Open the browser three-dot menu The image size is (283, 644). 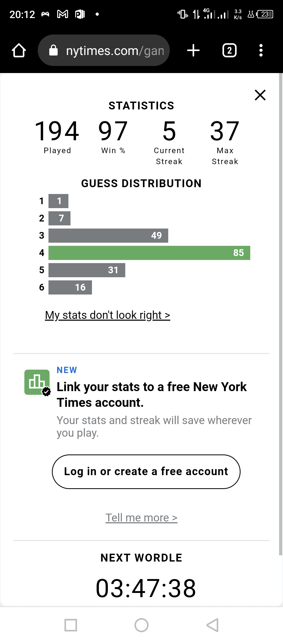pos(261,50)
